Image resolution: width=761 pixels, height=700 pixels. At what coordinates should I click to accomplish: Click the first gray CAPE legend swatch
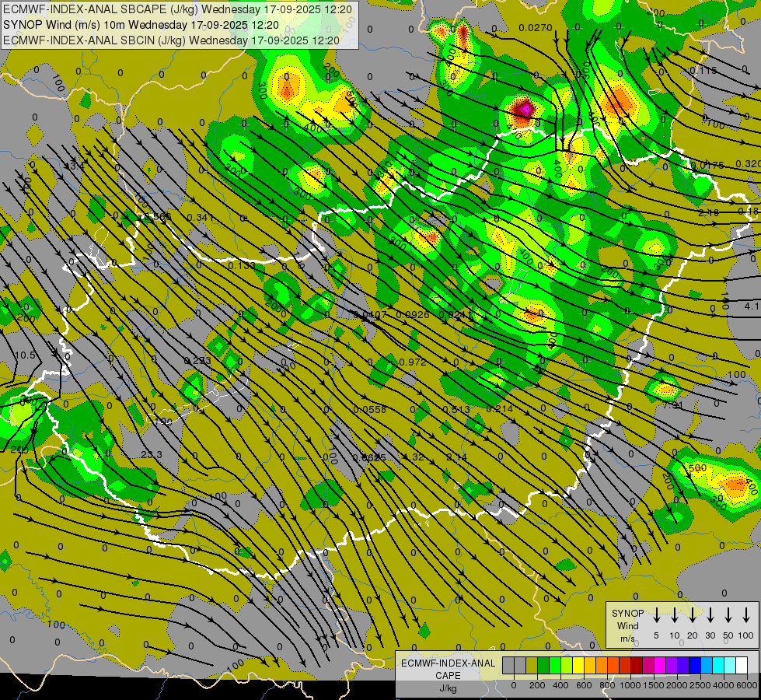pos(508,666)
